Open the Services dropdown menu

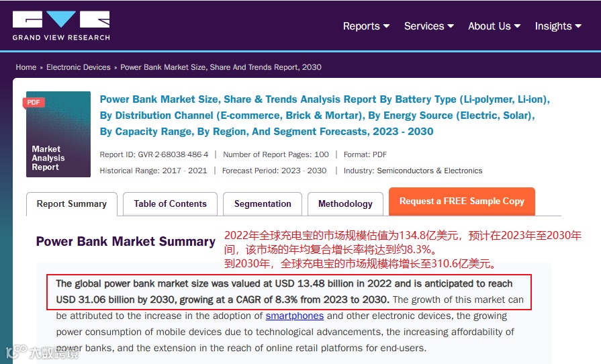point(429,26)
